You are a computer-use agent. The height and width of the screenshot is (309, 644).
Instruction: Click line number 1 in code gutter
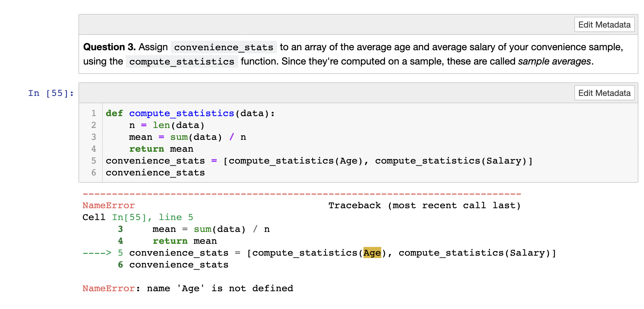click(x=94, y=113)
